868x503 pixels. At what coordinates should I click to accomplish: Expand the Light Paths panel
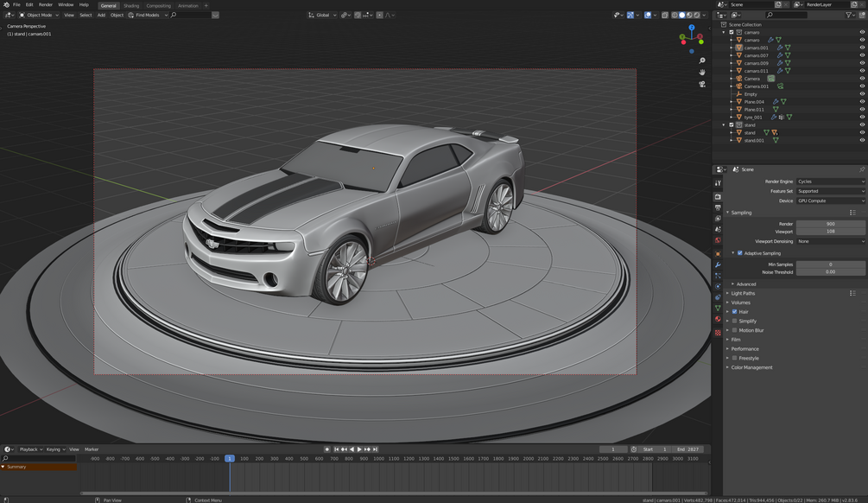pos(743,293)
